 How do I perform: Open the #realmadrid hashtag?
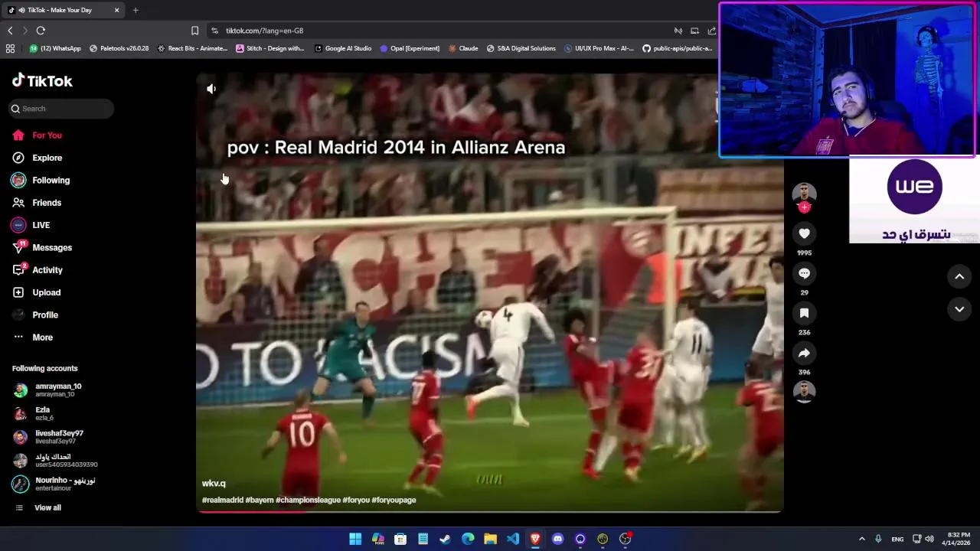[222, 500]
